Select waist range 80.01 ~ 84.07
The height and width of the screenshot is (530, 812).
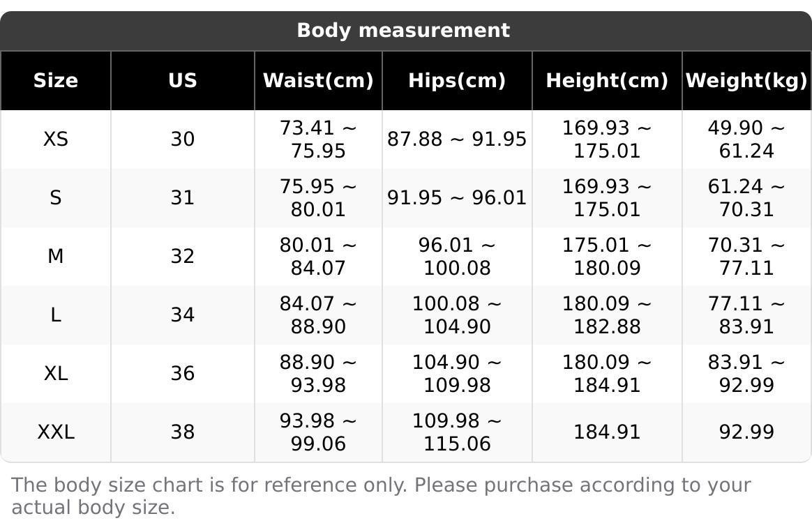[x=319, y=256]
